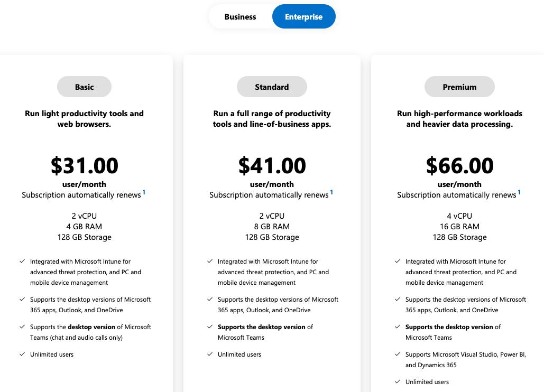This screenshot has width=544, height=392.
Task: Click the Premium Intune integration checkmark
Action: (398, 261)
